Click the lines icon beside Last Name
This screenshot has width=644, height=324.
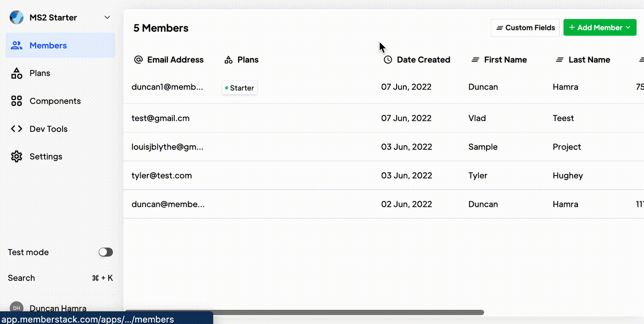560,60
